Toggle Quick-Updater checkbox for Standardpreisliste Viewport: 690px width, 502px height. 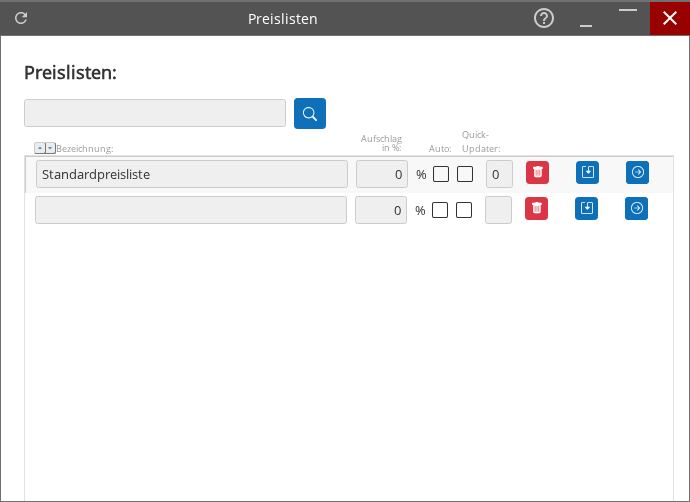(465, 174)
